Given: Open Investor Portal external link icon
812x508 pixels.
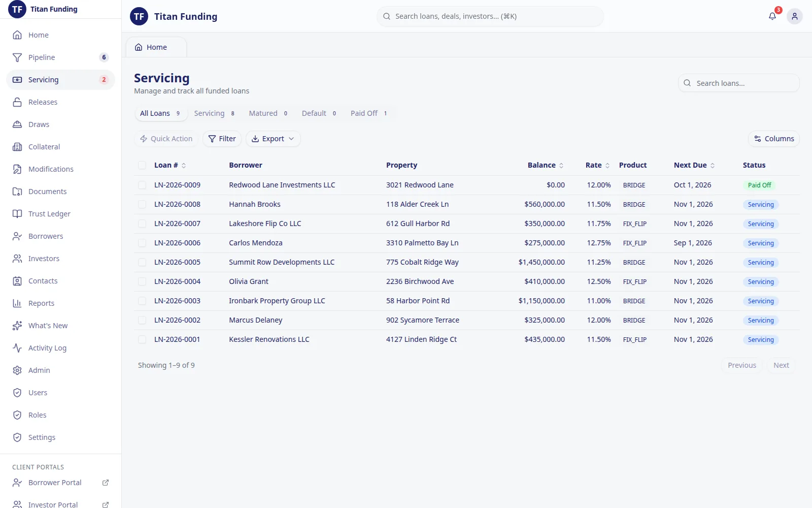Looking at the screenshot, I should (x=106, y=504).
